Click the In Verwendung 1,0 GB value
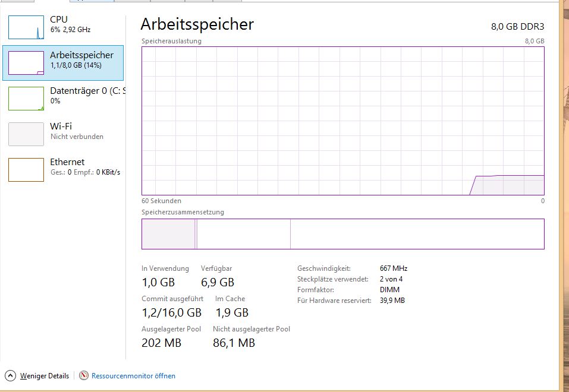Image resolution: width=569 pixels, height=392 pixels. [158, 282]
